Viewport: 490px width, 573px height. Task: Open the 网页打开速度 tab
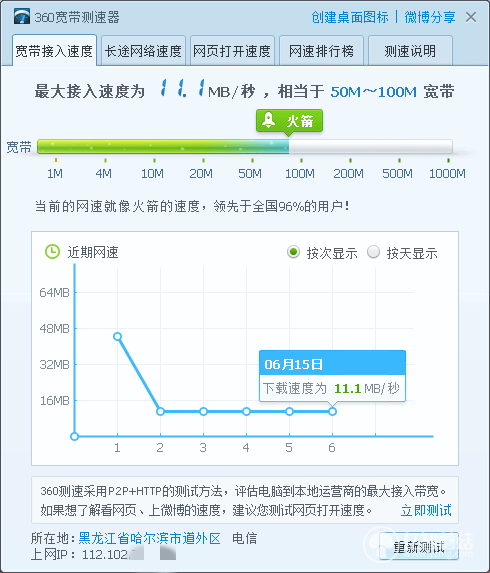(232, 51)
